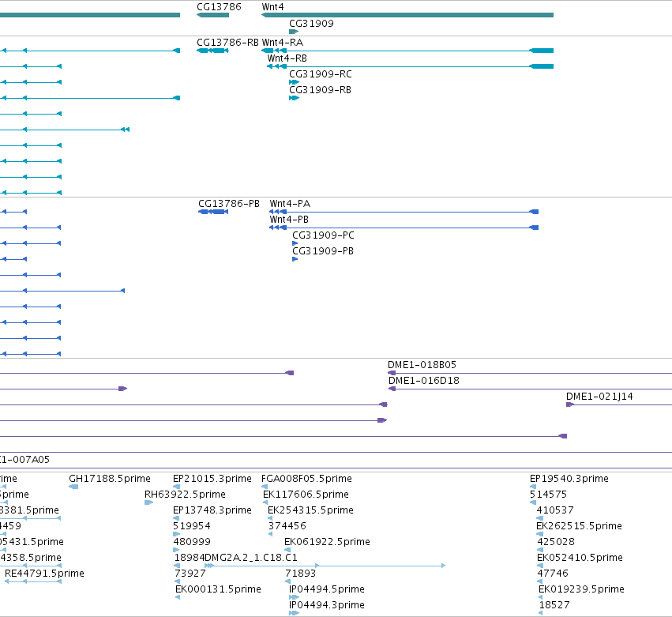Image resolution: width=672 pixels, height=617 pixels.
Task: Select the EK052410.5prime EST label
Action: [x=580, y=558]
